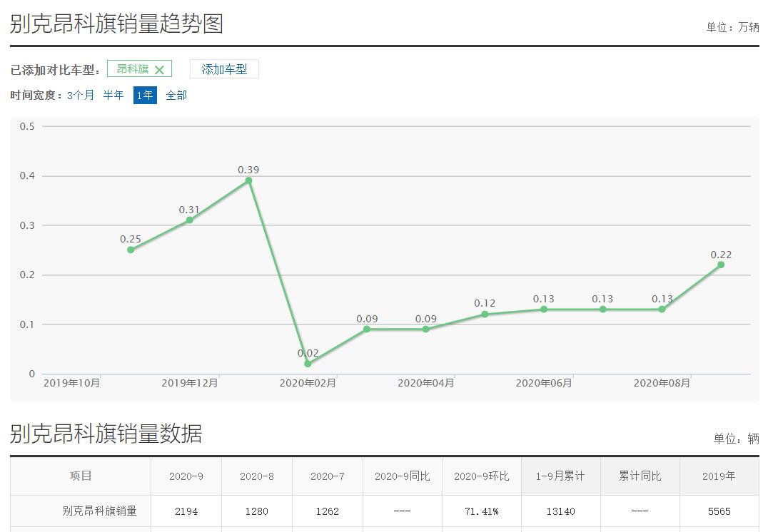Click the 2020-7 column header
Viewport: 763px width, 532px height.
(x=327, y=476)
